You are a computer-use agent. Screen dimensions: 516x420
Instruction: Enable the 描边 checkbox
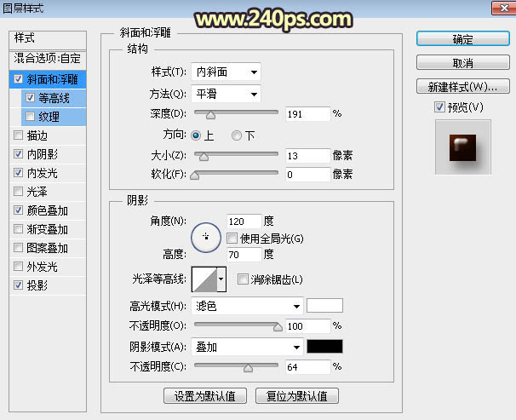[x=19, y=135]
